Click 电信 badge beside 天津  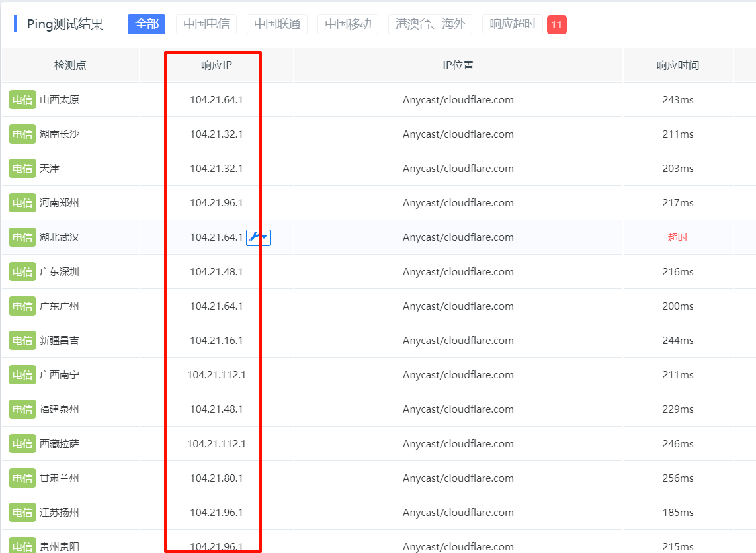point(22,168)
